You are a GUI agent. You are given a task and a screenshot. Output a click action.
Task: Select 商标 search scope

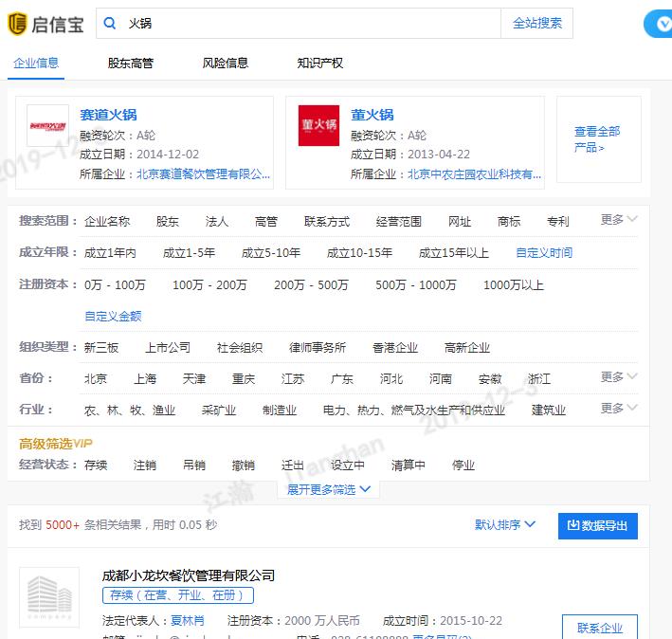[509, 222]
